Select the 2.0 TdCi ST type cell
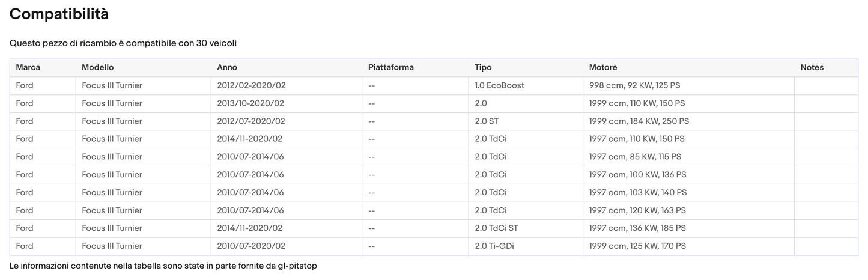 click(496, 228)
